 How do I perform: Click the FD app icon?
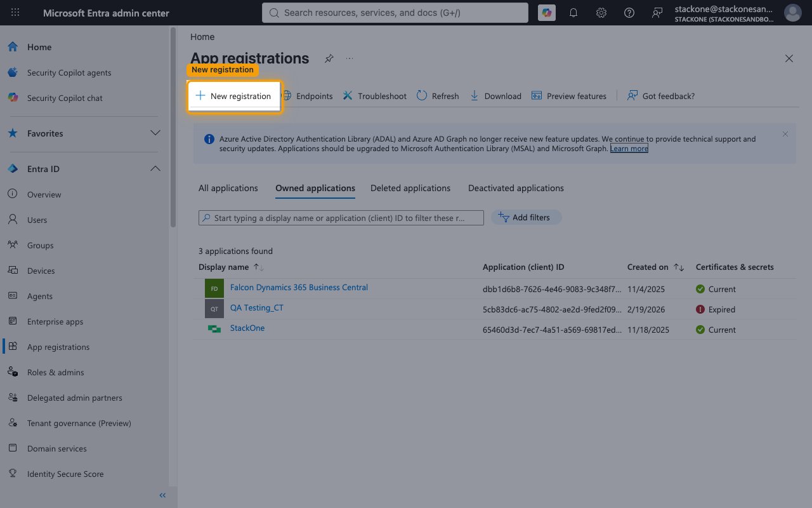pos(214,288)
